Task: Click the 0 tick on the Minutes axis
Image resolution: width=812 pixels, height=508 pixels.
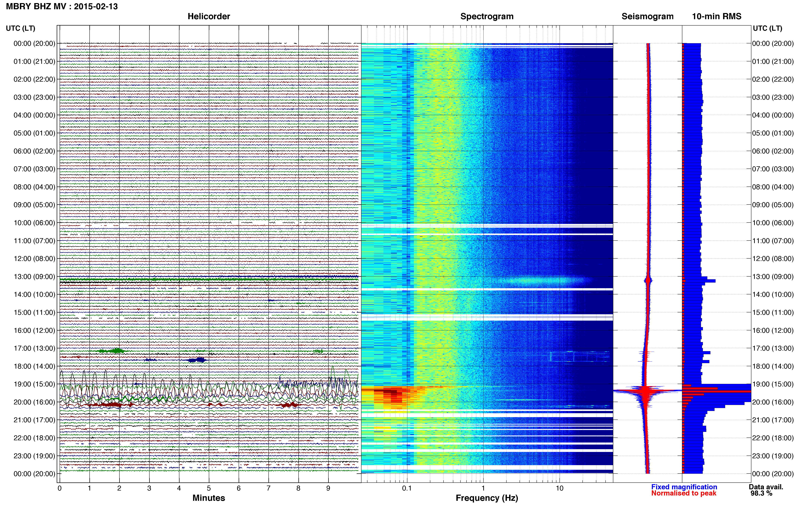Action: coord(59,488)
